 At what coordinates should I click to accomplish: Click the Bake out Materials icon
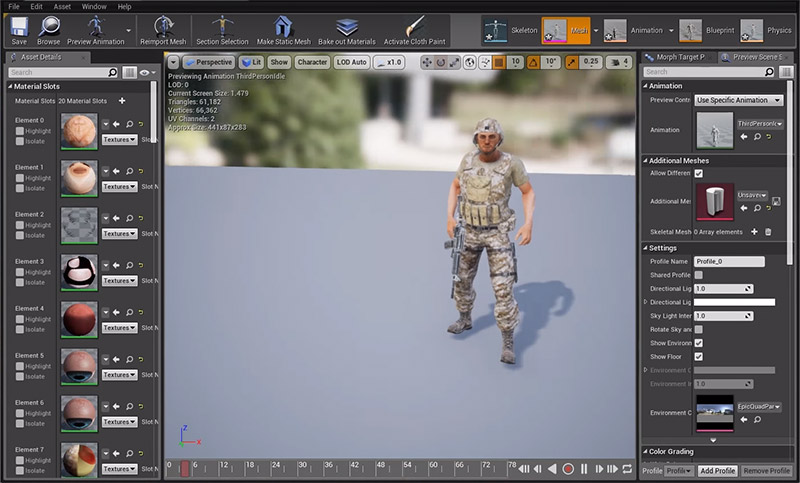tap(348, 27)
